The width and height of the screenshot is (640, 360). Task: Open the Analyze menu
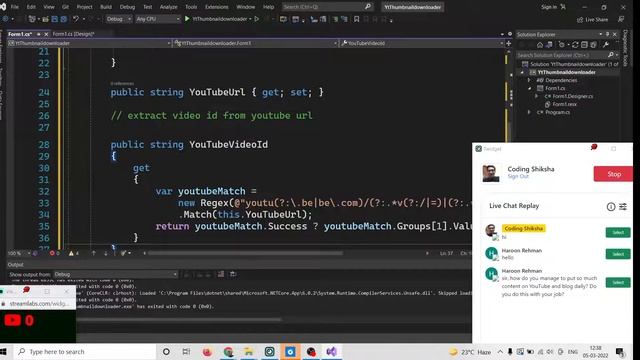(169, 7)
